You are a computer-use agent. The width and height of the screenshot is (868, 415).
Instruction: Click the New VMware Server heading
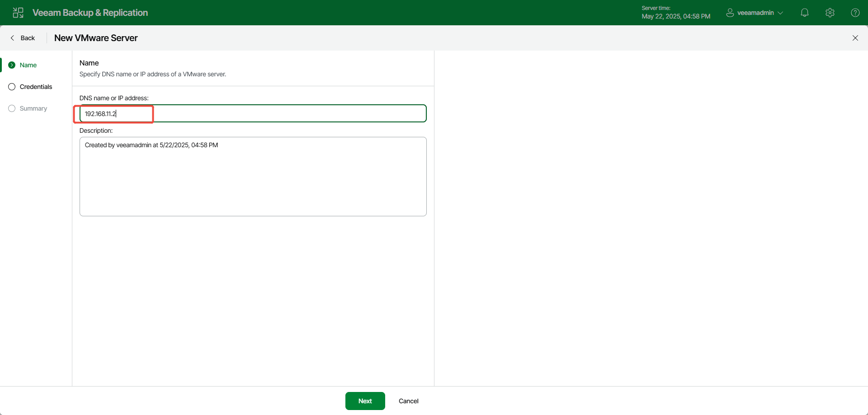(x=96, y=38)
